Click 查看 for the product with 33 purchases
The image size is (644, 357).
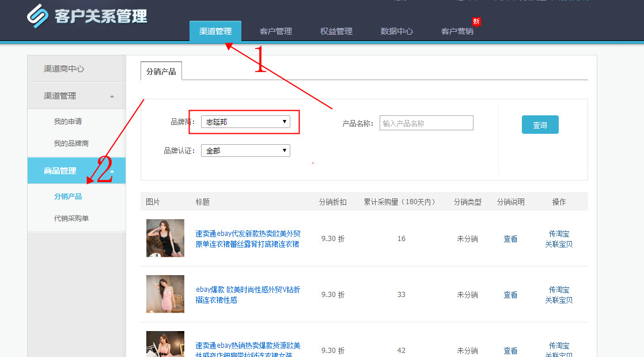pos(510,295)
